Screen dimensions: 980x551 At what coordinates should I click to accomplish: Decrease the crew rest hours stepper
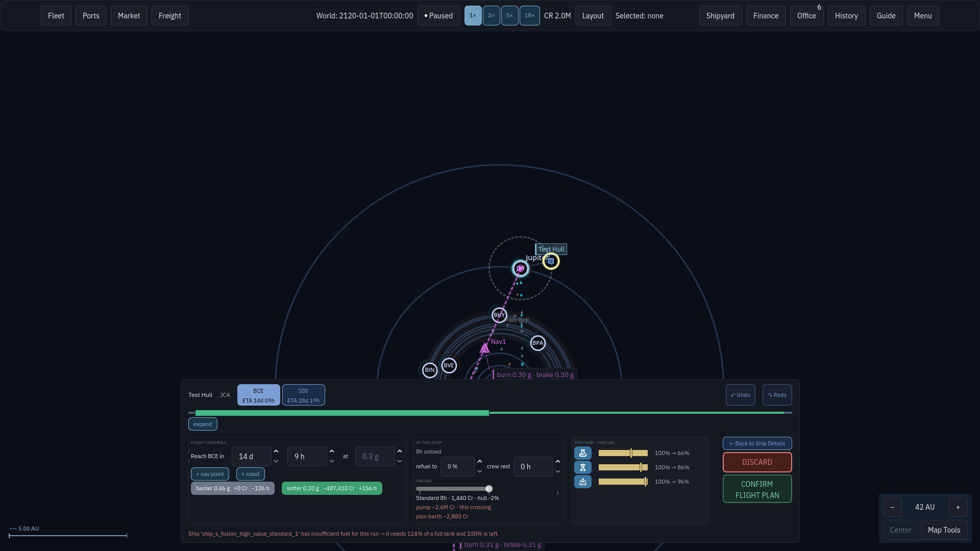(558, 471)
